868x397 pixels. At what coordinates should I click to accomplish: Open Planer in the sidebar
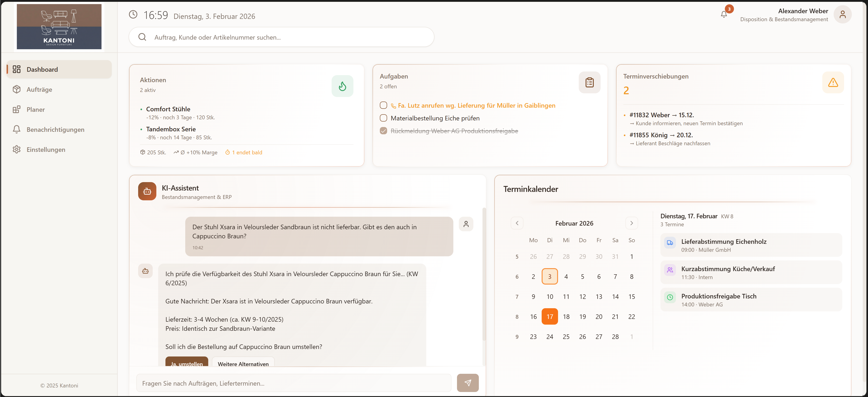point(35,109)
